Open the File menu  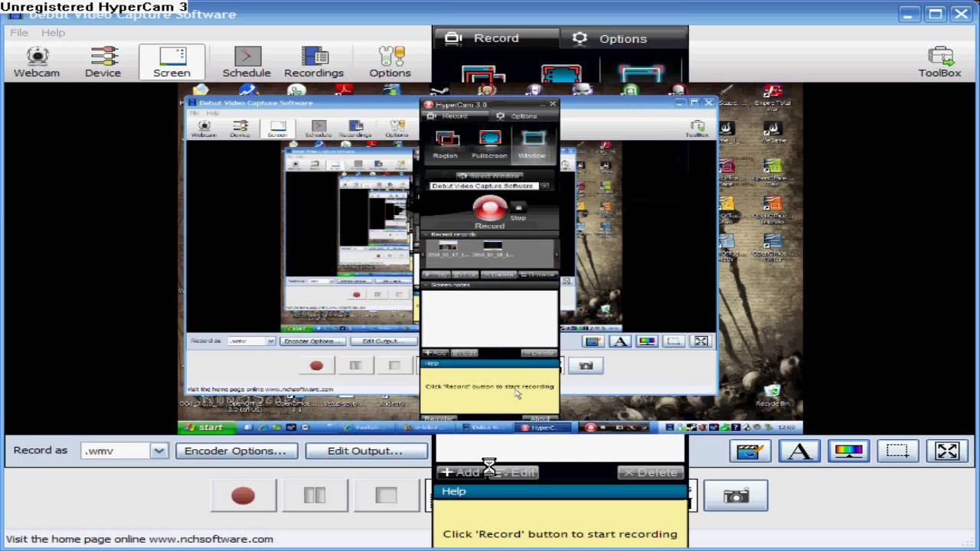[19, 33]
